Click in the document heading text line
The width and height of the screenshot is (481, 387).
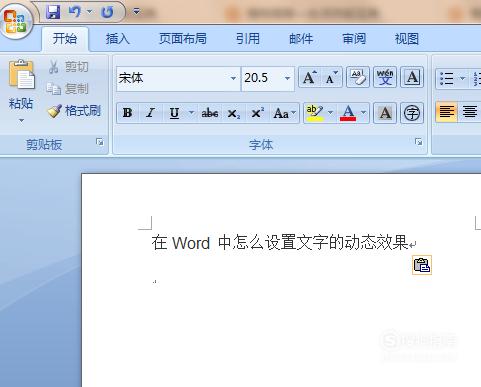pyautogui.click(x=280, y=242)
